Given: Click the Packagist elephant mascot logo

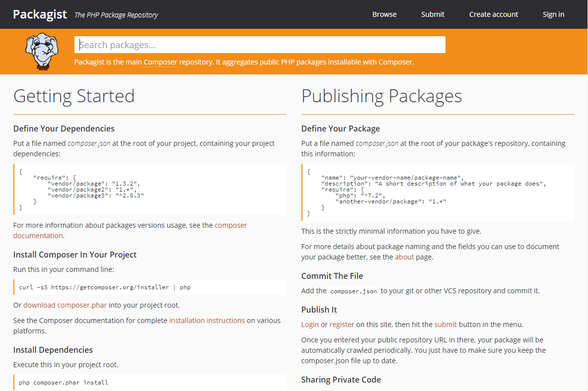Looking at the screenshot, I should 42,52.
